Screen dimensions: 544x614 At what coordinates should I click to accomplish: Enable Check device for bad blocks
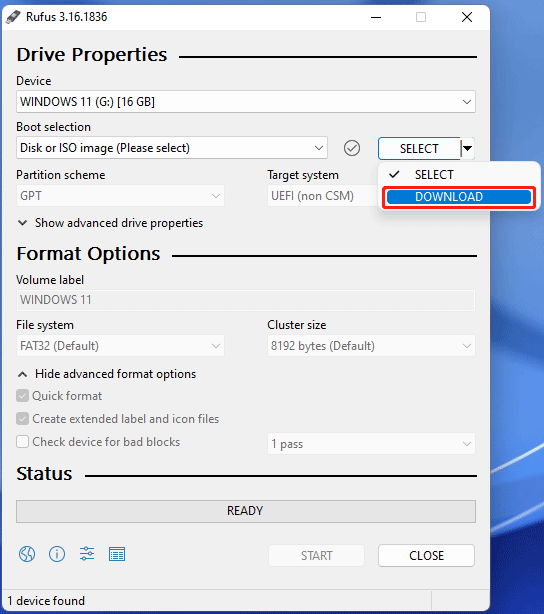point(23,442)
